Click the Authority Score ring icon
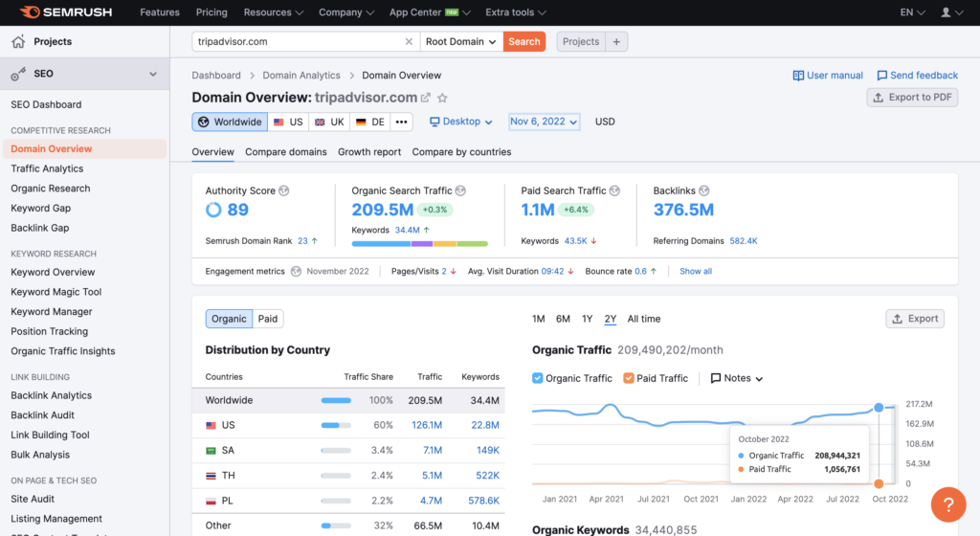 pyautogui.click(x=213, y=210)
